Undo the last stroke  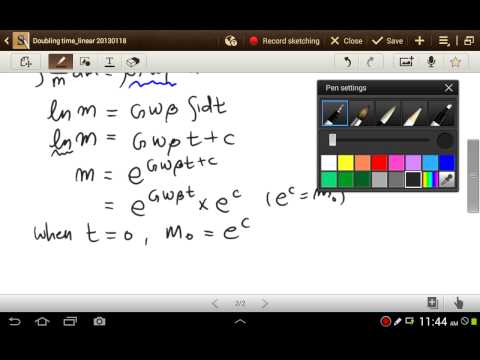click(347, 62)
